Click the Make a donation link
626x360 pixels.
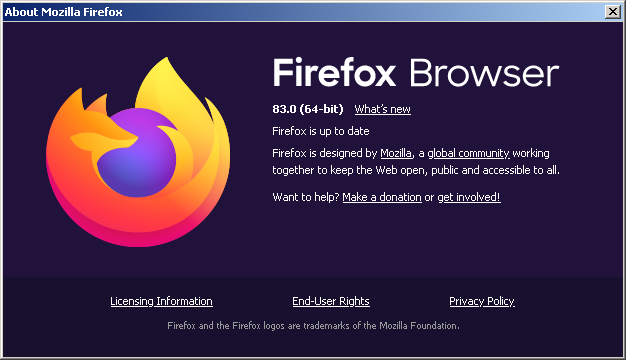coord(382,197)
